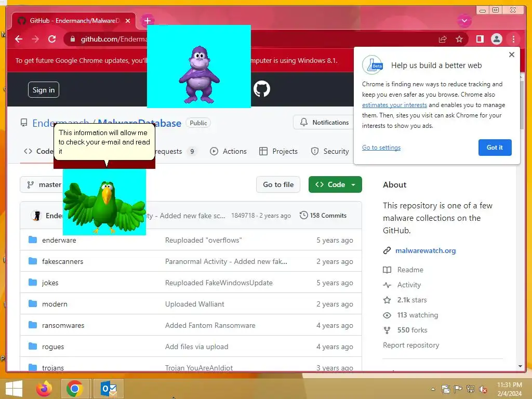
Task: Open the rogues folder
Action: [53, 347]
